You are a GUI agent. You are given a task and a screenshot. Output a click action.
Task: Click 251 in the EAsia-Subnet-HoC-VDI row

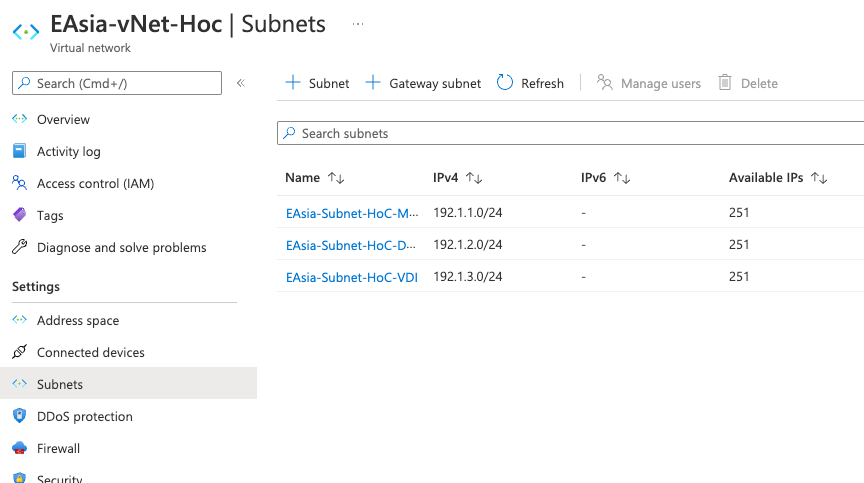(739, 276)
